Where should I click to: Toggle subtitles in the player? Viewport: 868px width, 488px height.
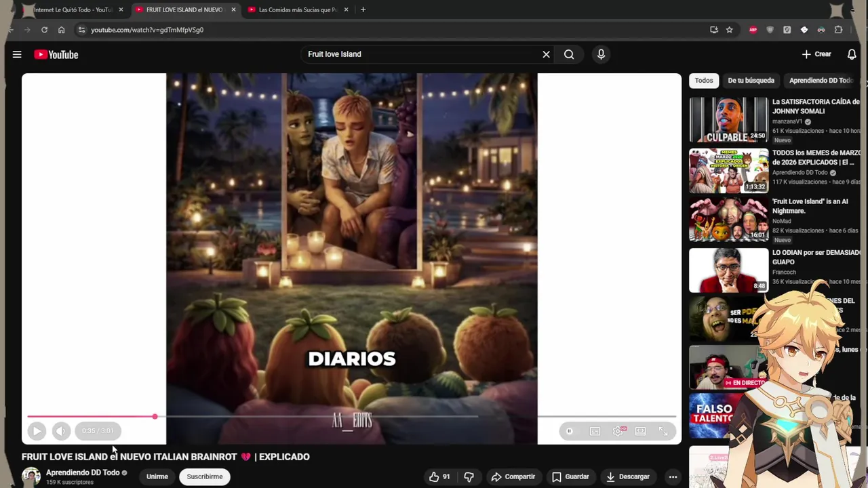[x=595, y=431]
